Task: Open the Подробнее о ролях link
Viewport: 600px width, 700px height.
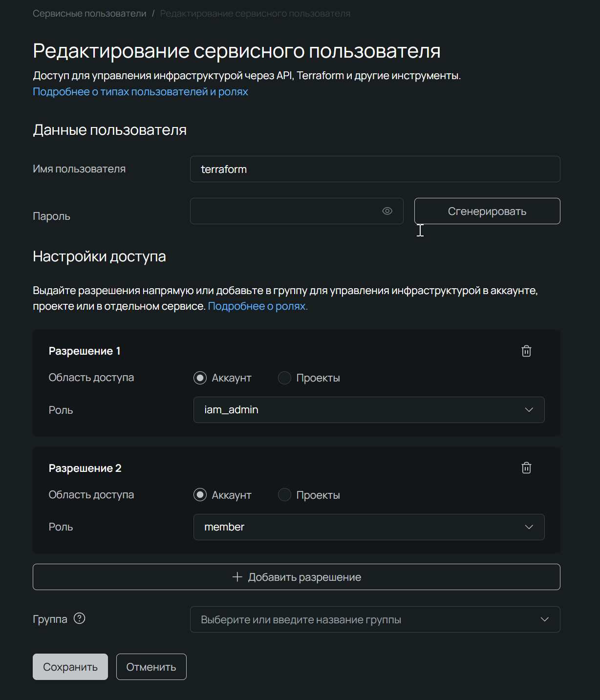Action: [x=257, y=306]
